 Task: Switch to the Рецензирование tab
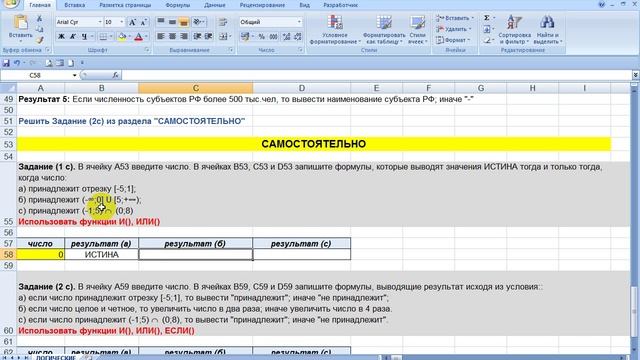(x=262, y=5)
